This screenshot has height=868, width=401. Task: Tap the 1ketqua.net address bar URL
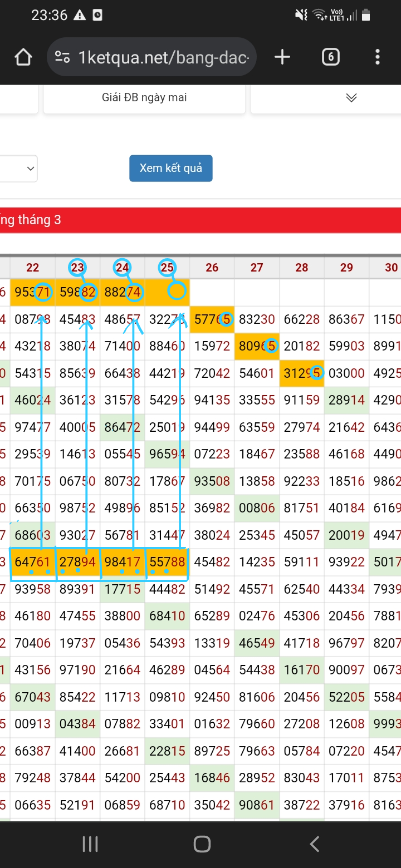pos(164,57)
